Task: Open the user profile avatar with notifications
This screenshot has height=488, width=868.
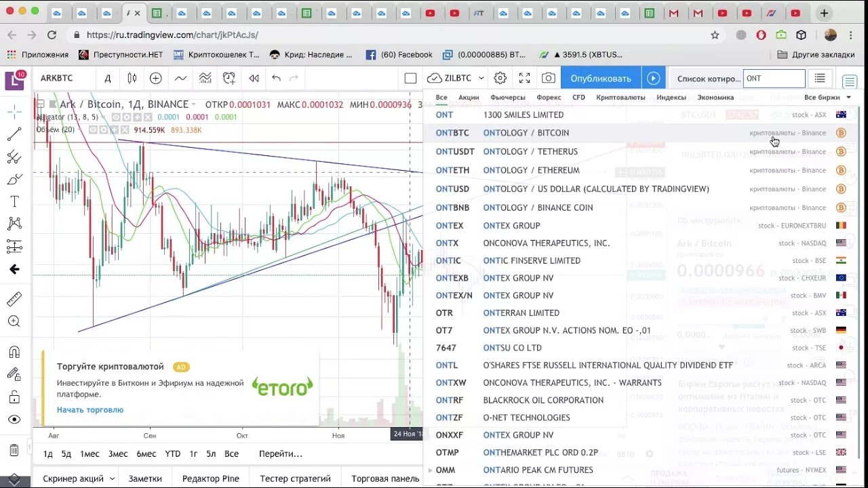Action: click(14, 81)
